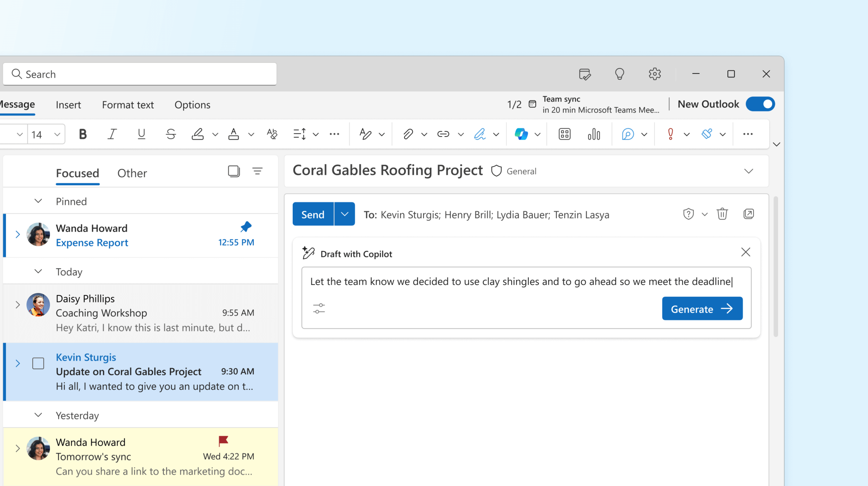868x486 pixels.
Task: Click the Generate button
Action: pyautogui.click(x=702, y=309)
